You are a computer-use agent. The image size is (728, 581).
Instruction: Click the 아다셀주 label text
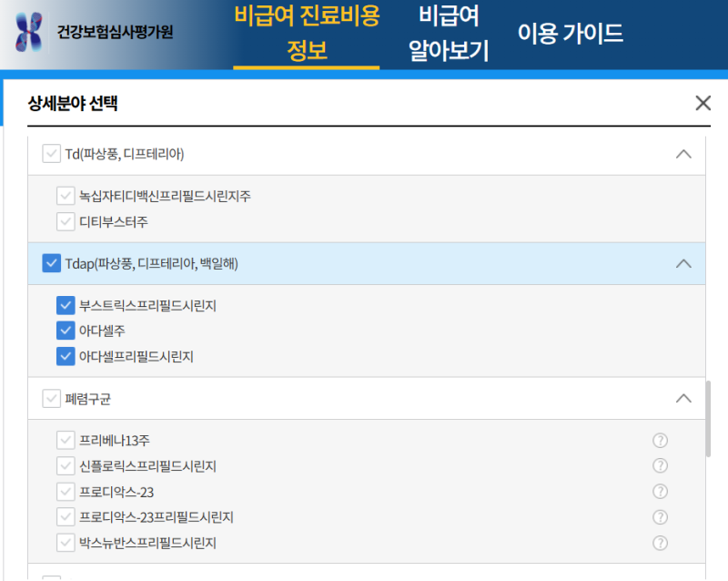point(102,331)
